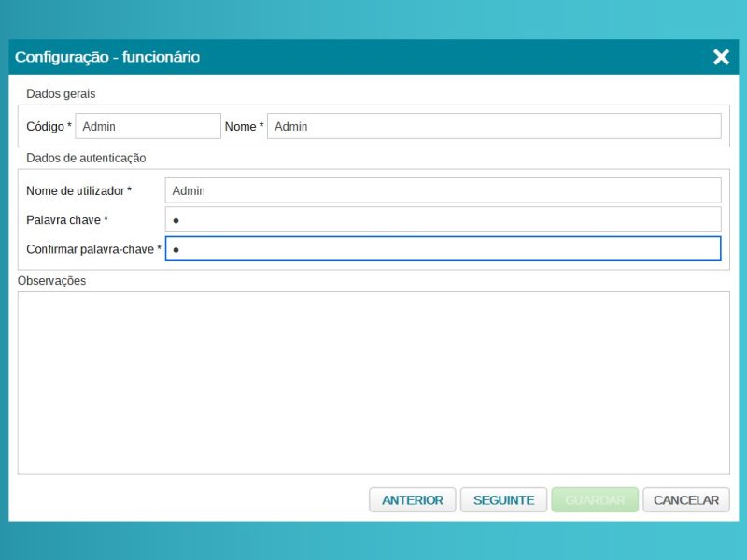Focus the Confirmar palavra-chave password field
This screenshot has height=560, width=747.
(x=443, y=249)
